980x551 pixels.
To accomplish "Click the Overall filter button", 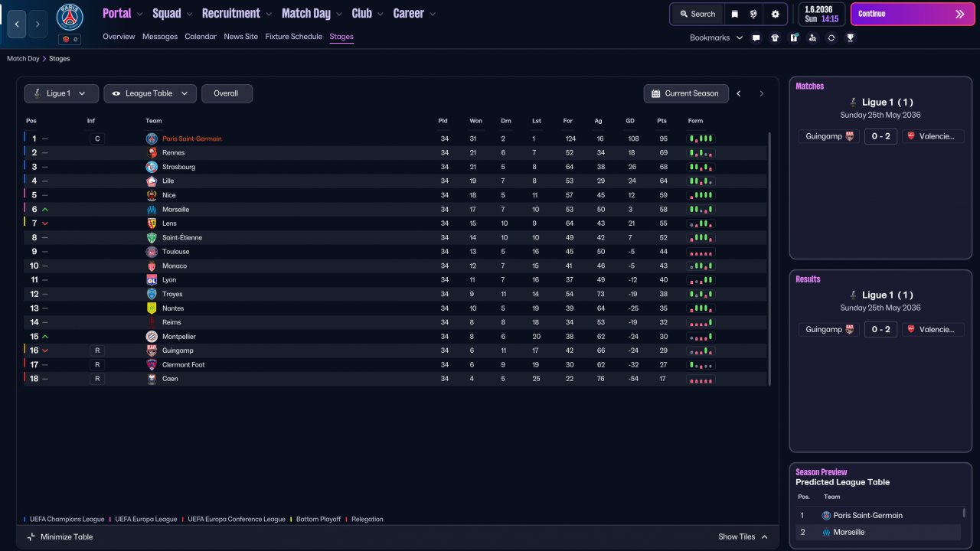I will [227, 93].
